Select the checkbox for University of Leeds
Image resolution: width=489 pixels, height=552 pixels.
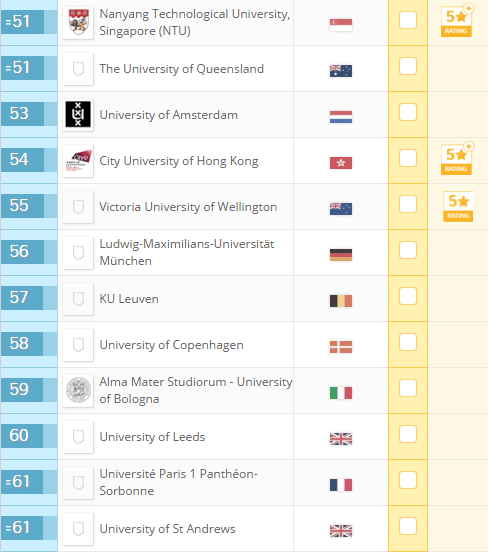(x=408, y=434)
